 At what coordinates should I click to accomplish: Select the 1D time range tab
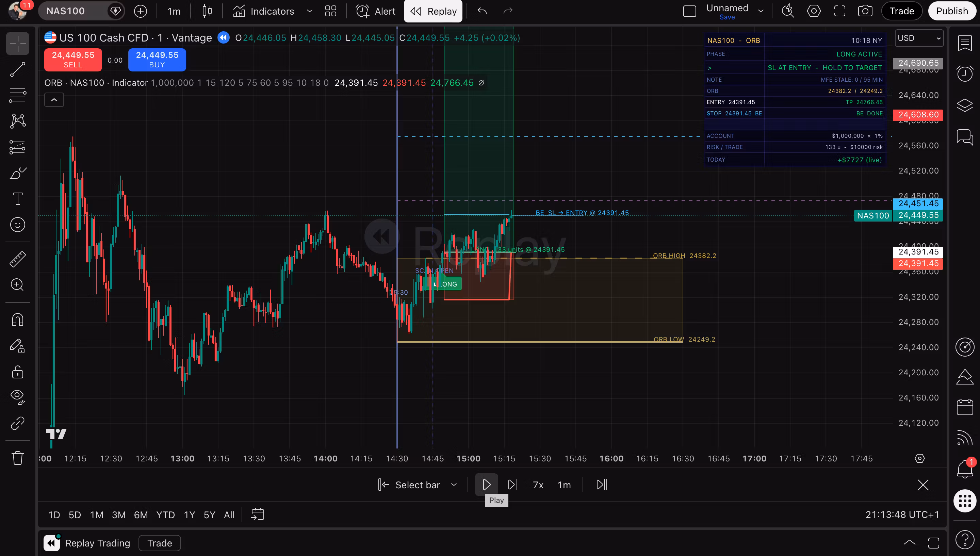(x=54, y=515)
